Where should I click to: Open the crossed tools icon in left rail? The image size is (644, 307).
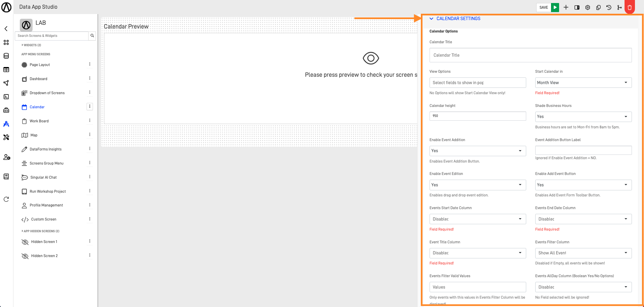tap(6, 137)
